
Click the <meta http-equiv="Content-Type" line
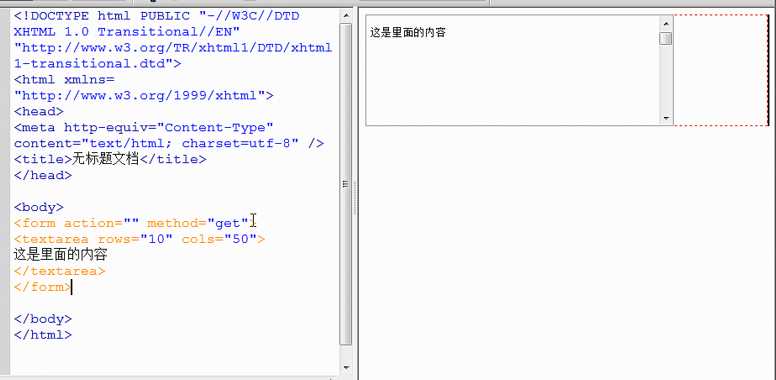pyautogui.click(x=144, y=127)
